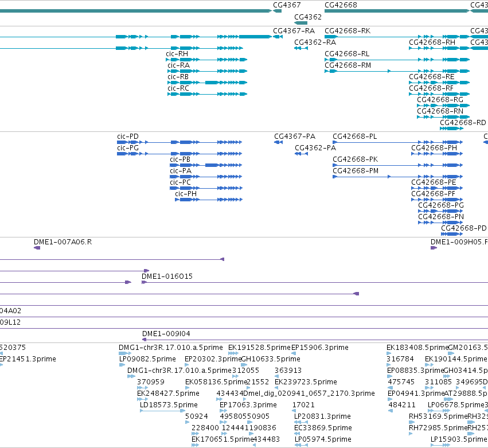Click the 484211 feature label
The height and width of the screenshot is (448, 488).
click(402, 405)
